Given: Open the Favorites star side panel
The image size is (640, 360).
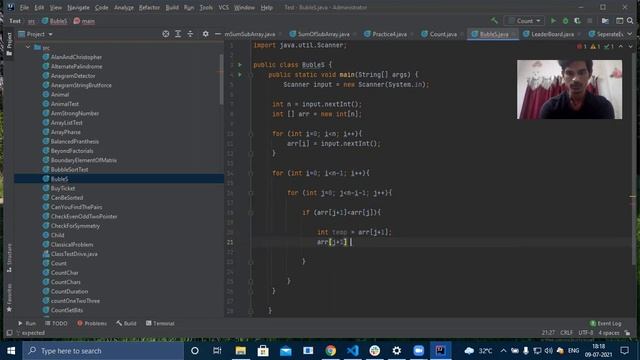Looking at the screenshot, I should pos(9,298).
